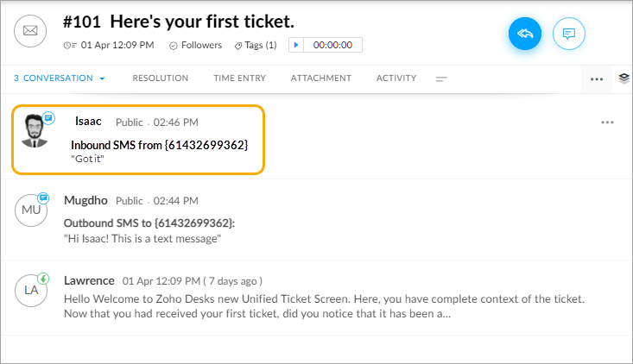Open more options for Isaac's message

point(607,122)
